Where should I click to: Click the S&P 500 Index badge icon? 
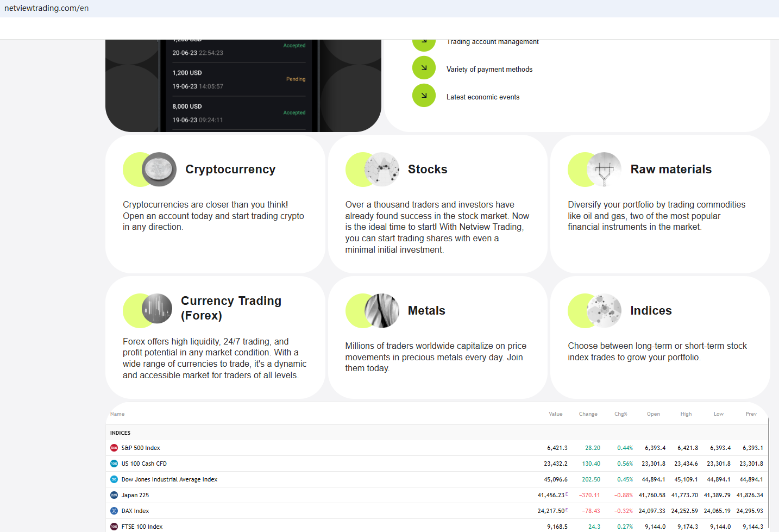[x=114, y=448]
